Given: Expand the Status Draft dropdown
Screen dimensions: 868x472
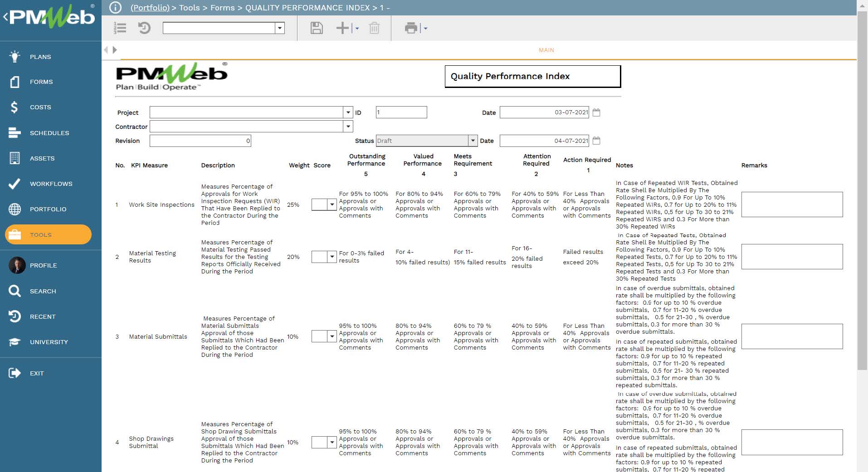Looking at the screenshot, I should click(473, 141).
